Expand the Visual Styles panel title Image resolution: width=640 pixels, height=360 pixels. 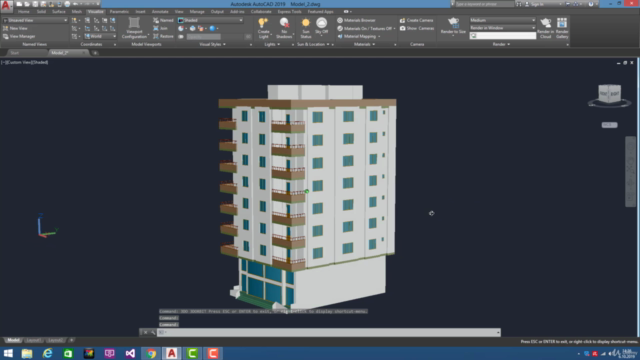coord(212,44)
